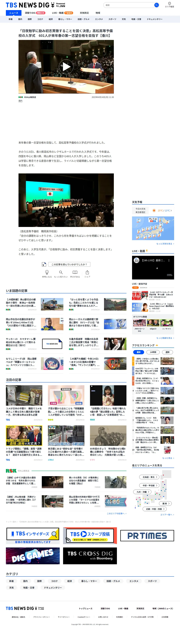This screenshot has width=180, height=644.
Task: Click the TBS NEWS DIG header logo
Action: click(x=35, y=5)
